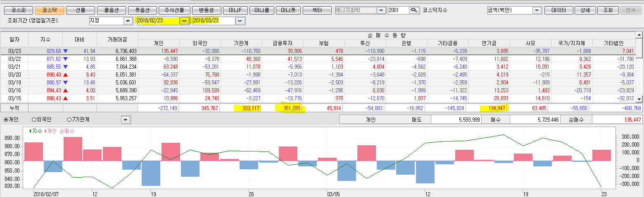Click the 외국인 column header

point(200,43)
